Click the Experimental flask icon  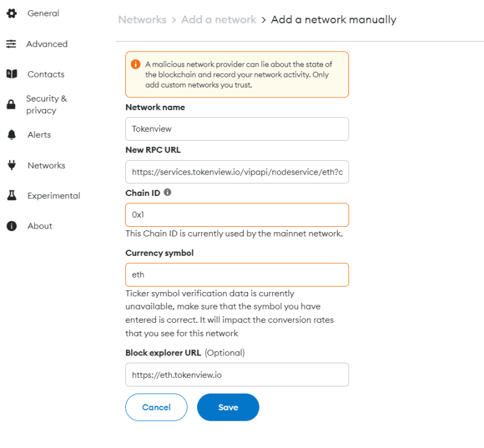[11, 195]
